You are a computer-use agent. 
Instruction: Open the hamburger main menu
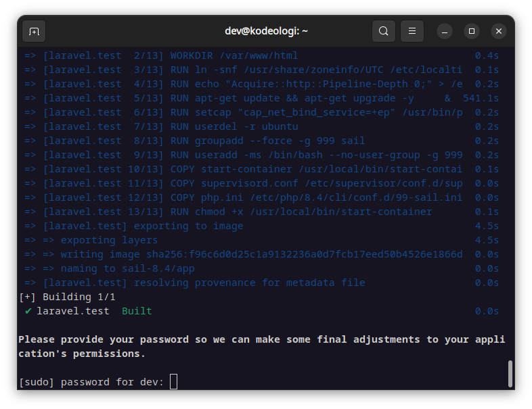coord(412,31)
